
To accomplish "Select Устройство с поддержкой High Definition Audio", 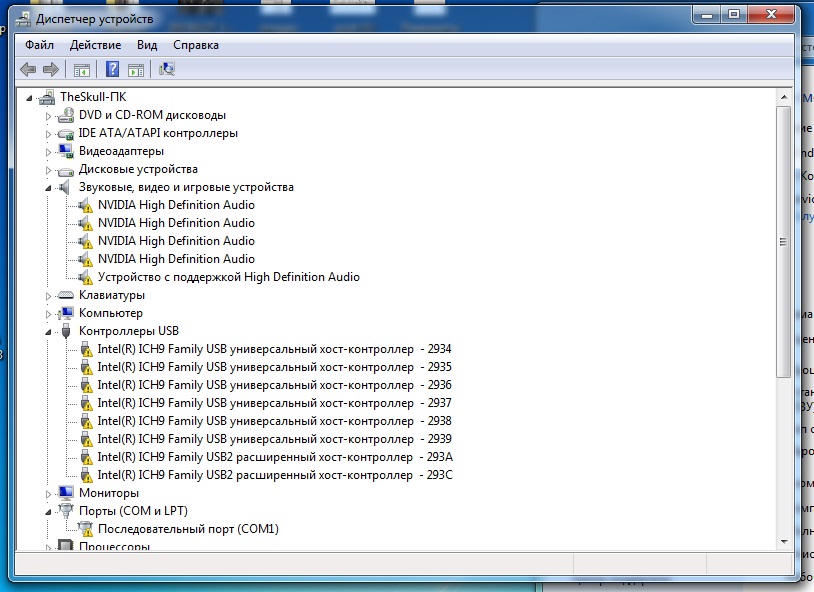I will (228, 277).
